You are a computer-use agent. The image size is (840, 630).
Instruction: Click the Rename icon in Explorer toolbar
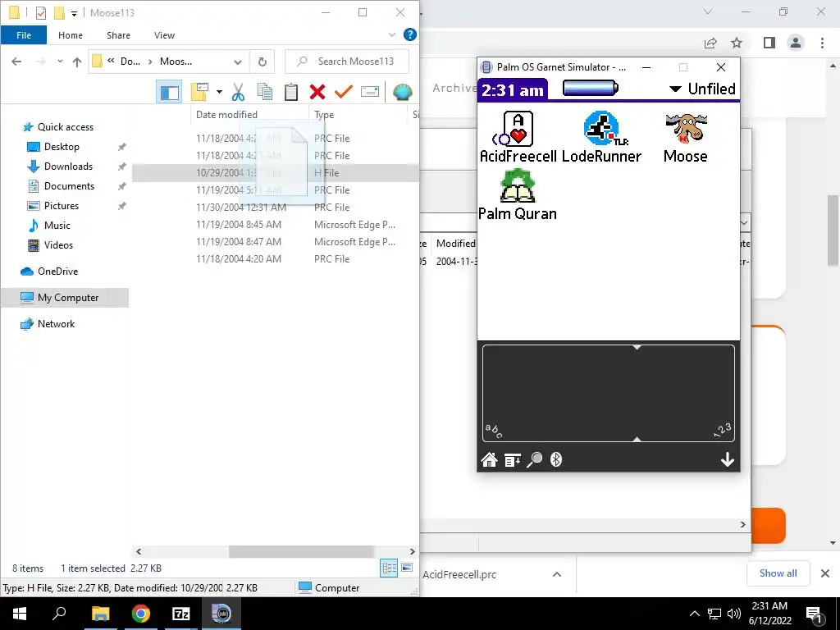pos(370,92)
